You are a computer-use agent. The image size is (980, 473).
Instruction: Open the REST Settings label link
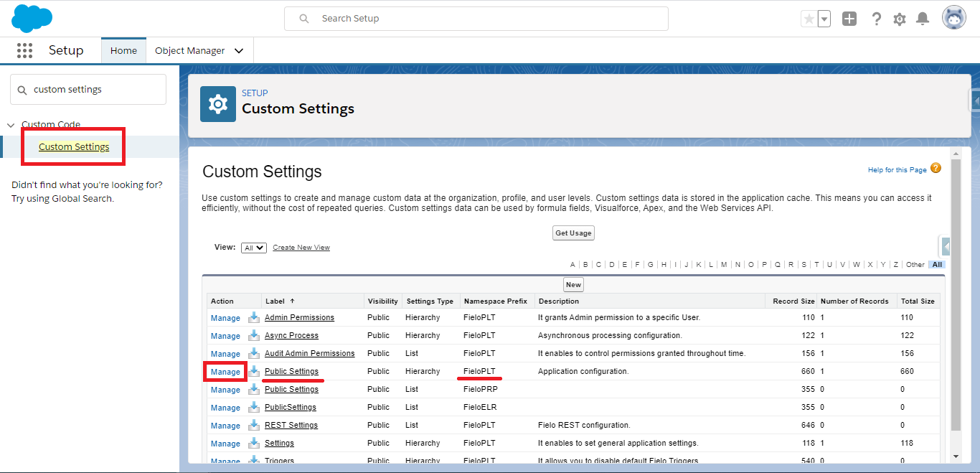[291, 425]
